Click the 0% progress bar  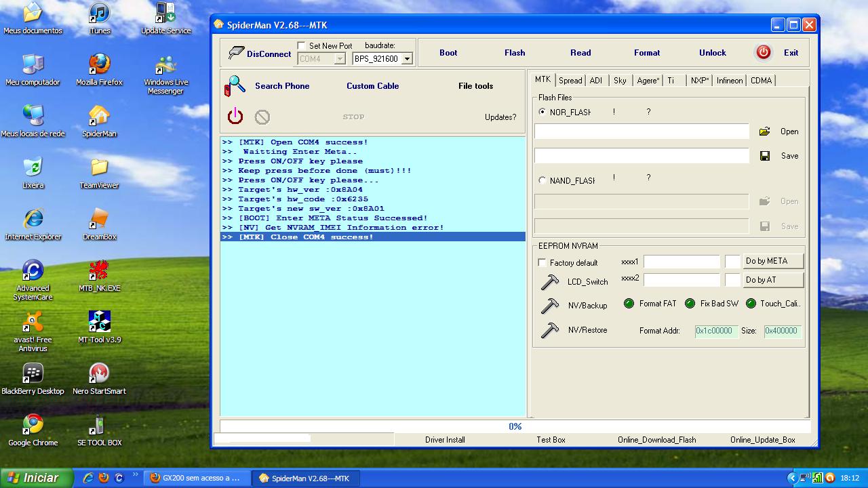tap(515, 427)
